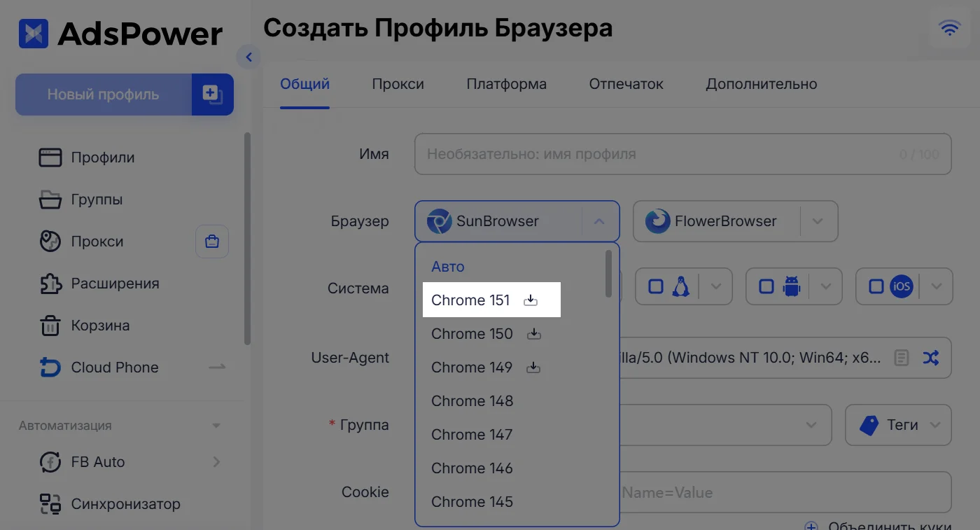
Task: Open the Android version dropdown arrow
Action: (826, 286)
